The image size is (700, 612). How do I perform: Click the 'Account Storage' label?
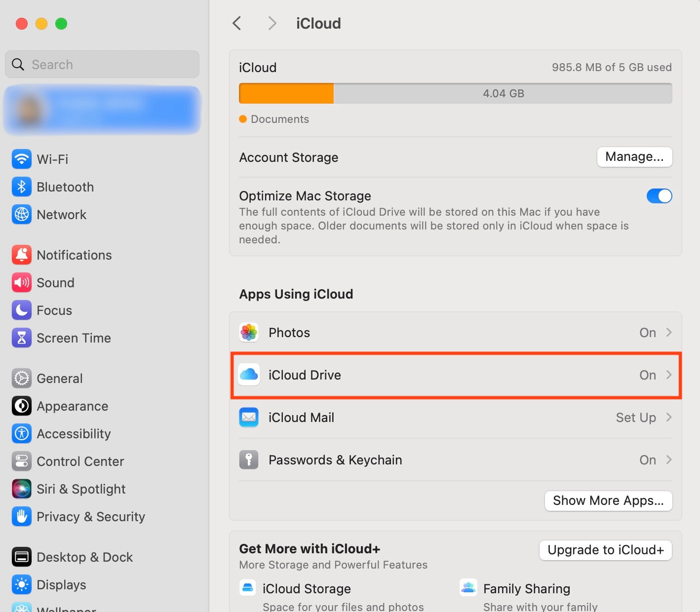289,157
